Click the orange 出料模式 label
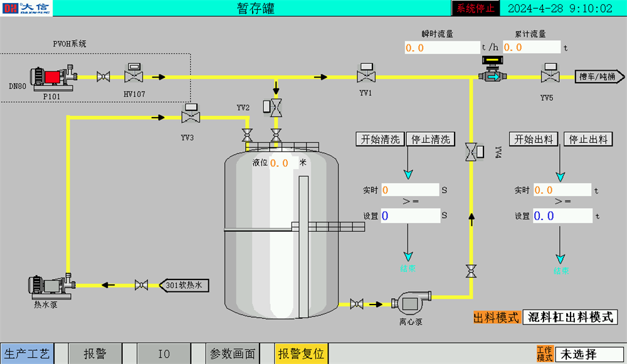 pyautogui.click(x=496, y=318)
